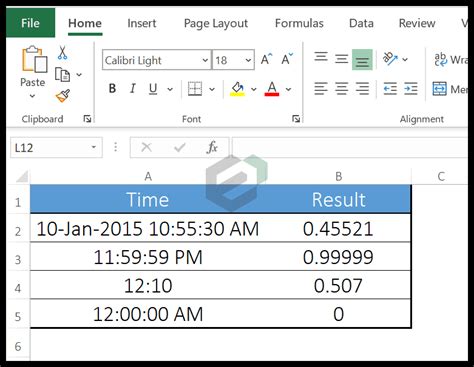The image size is (474, 367).
Task: Open the Formulas tab
Action: point(299,23)
